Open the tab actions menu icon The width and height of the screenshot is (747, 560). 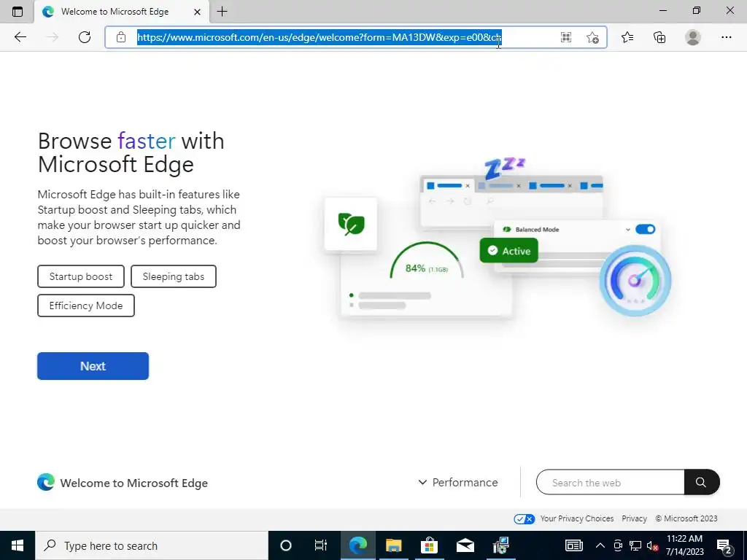(18, 12)
